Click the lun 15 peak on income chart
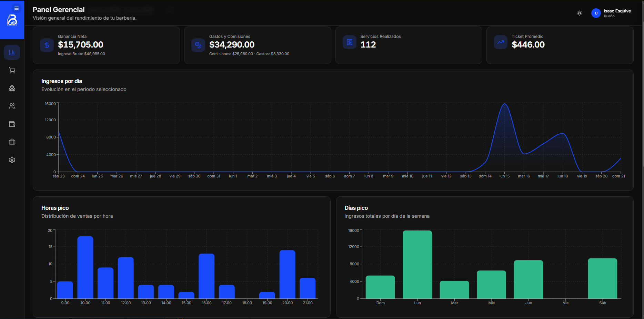This screenshot has width=644, height=319. coord(505,104)
